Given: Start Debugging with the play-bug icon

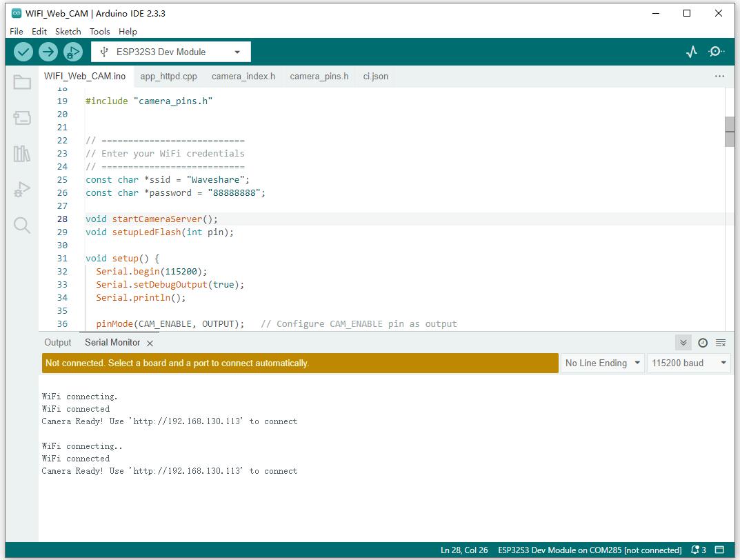Looking at the screenshot, I should 72,52.
